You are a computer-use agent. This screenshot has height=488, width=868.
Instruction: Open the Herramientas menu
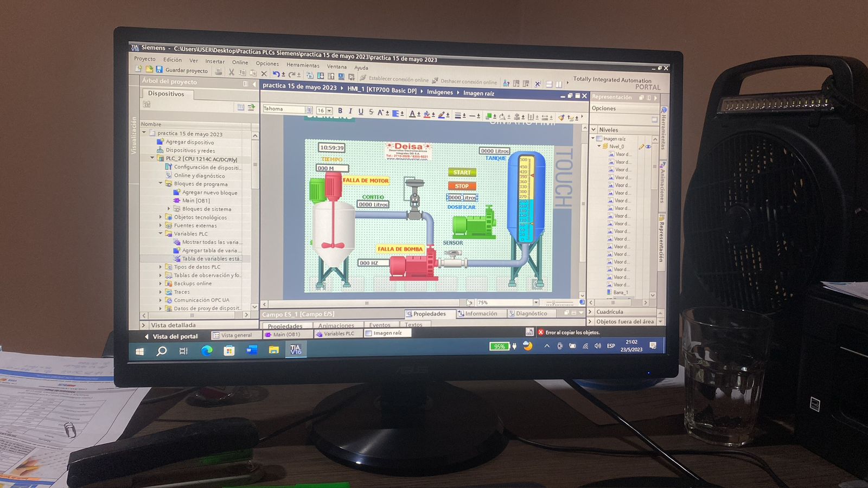(303, 65)
